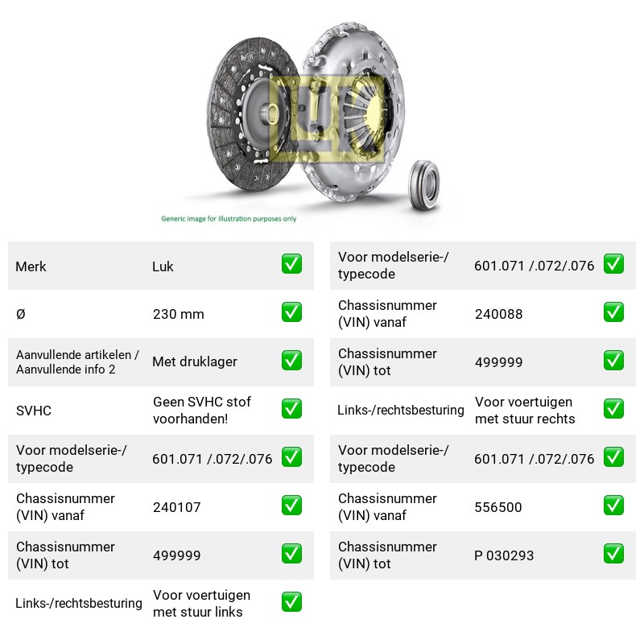Click the checkmark next to chassis number 240107
This screenshot has height=644, width=644.
[x=291, y=506]
